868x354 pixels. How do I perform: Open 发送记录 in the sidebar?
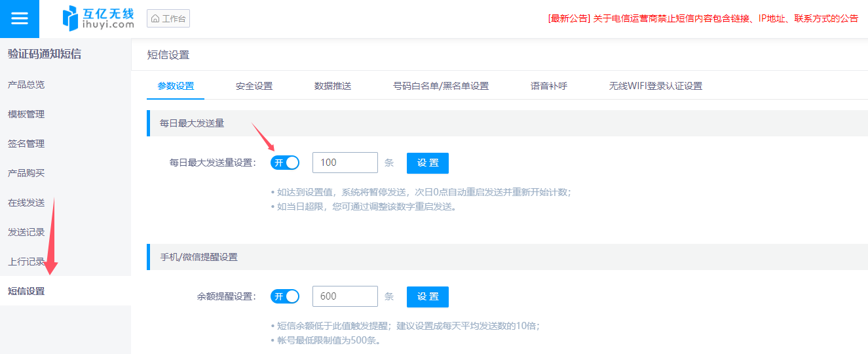26,232
